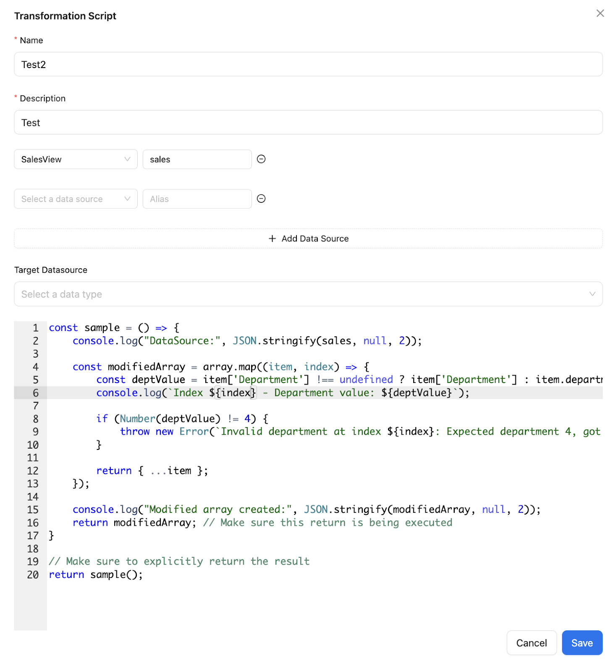Click the 'Transformation Script' title

coord(65,16)
